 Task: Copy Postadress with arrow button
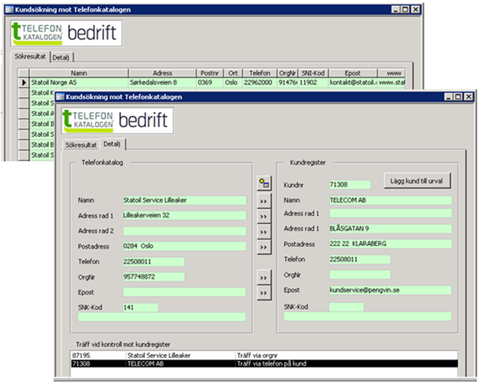tap(264, 247)
